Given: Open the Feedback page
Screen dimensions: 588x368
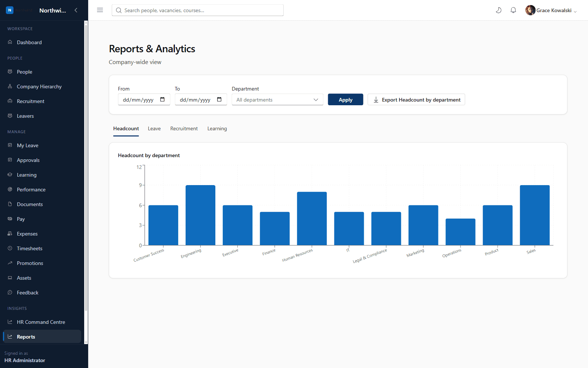Looking at the screenshot, I should (x=42, y=293).
